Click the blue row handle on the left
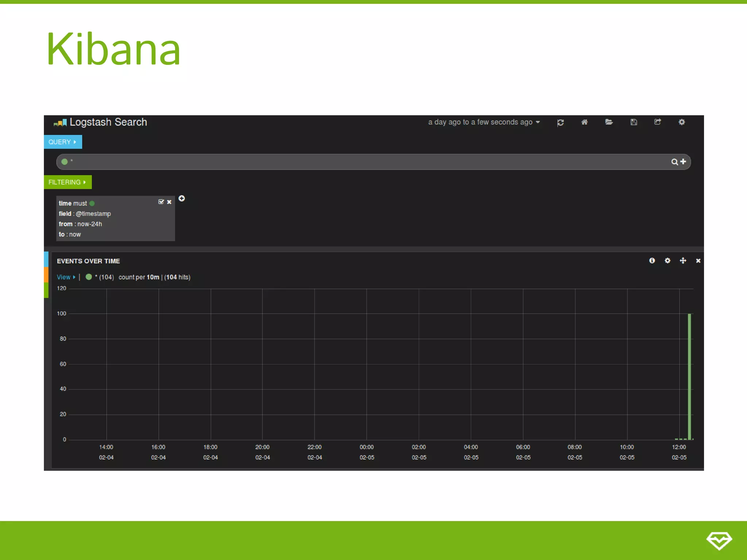Image resolution: width=747 pixels, height=560 pixels. coord(46,259)
